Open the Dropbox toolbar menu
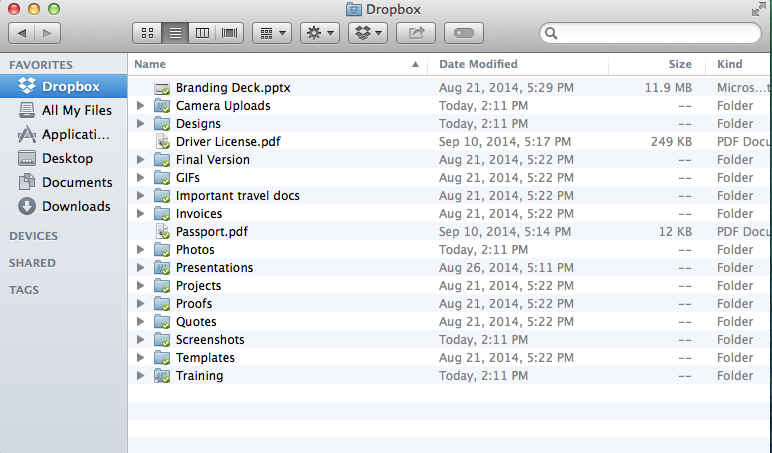 [x=368, y=33]
